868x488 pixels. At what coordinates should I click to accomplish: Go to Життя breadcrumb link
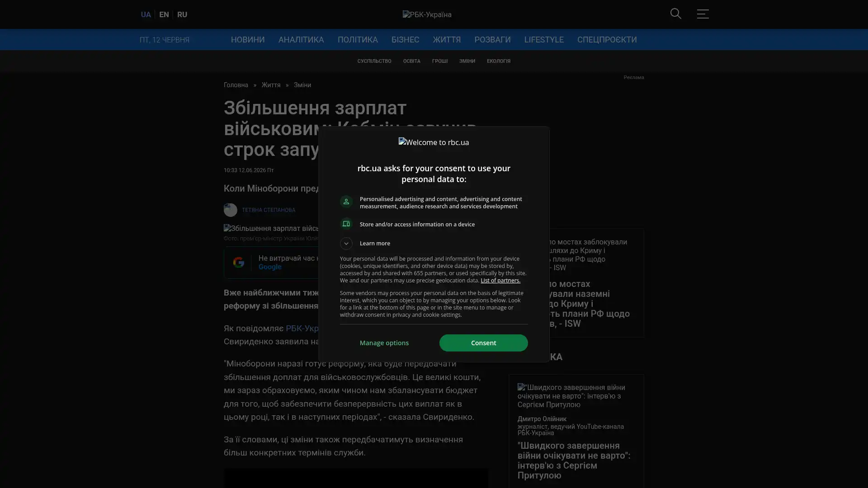point(270,85)
